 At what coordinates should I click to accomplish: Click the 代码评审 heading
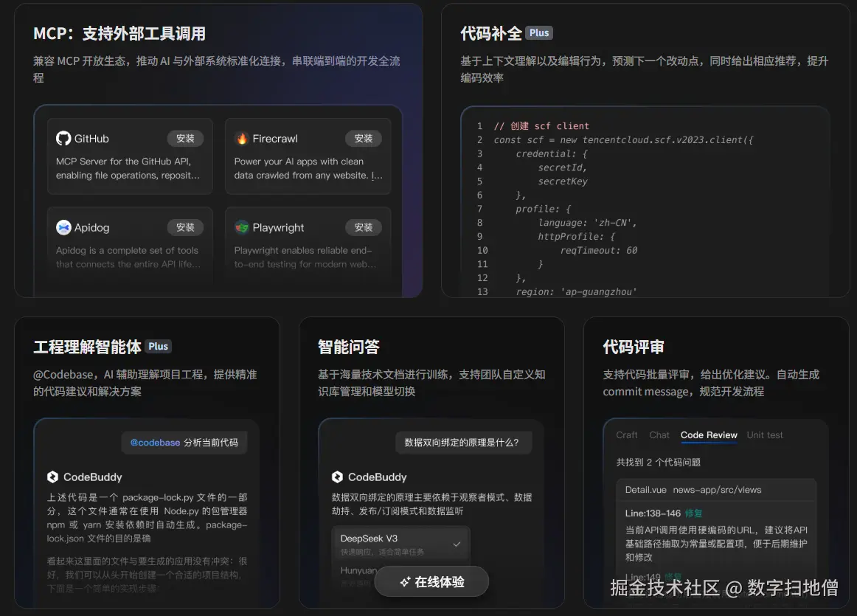click(634, 347)
